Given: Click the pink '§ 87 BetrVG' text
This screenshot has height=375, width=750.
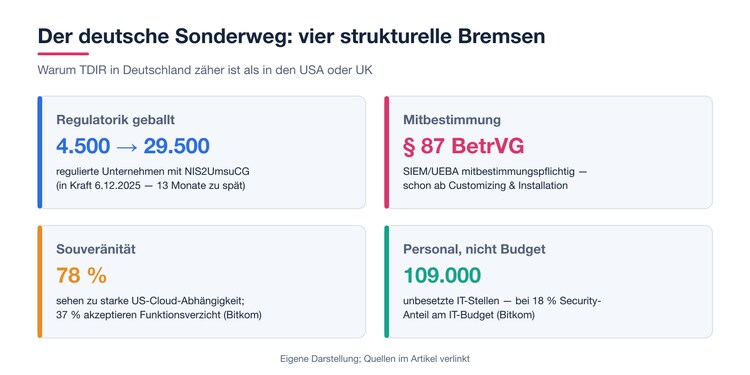Looking at the screenshot, I should tap(463, 146).
